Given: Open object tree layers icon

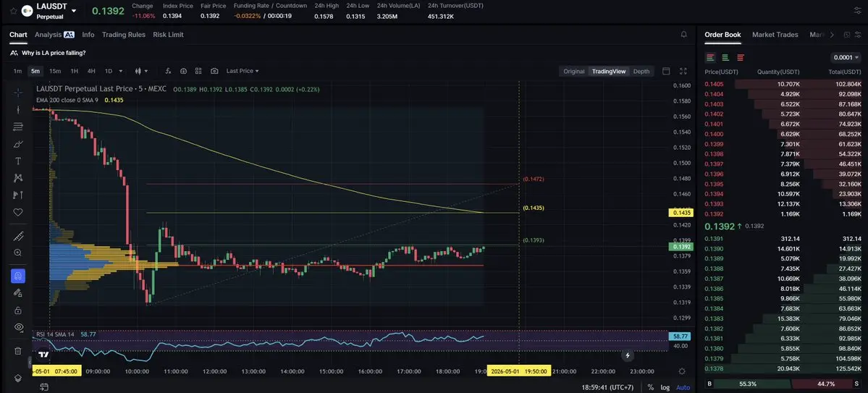Looking at the screenshot, I should [x=17, y=378].
